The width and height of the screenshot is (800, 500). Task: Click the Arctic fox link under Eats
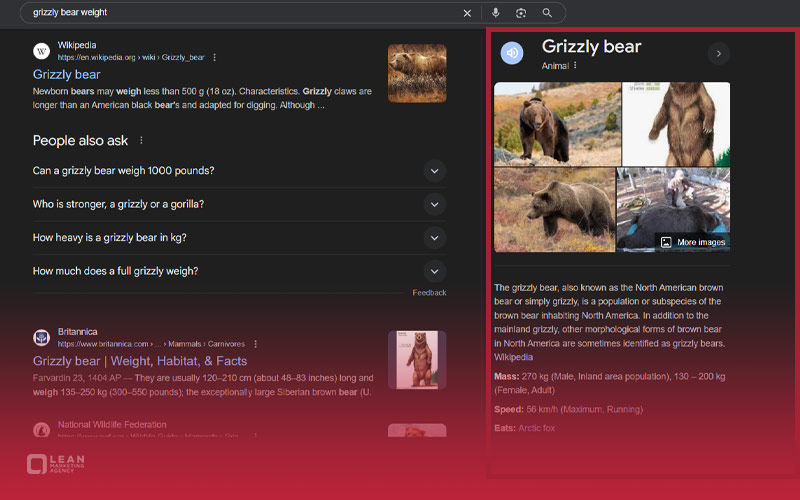tap(536, 428)
